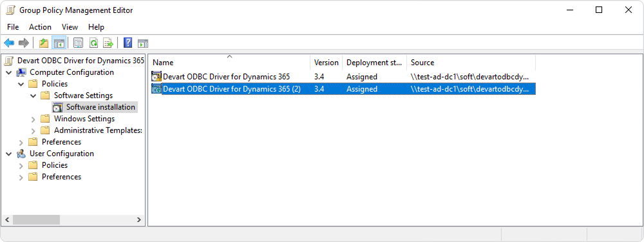Collapse the User Configuration node
The width and height of the screenshot is (644, 242).
(9, 154)
